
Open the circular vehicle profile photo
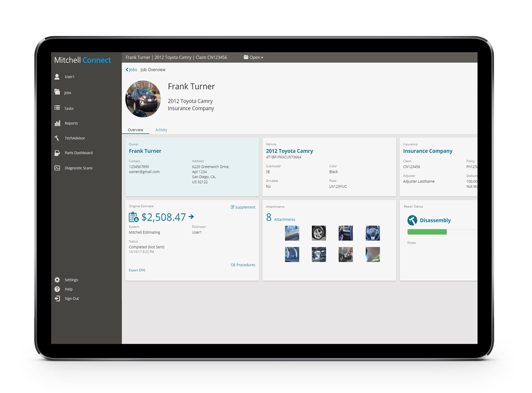click(x=143, y=99)
